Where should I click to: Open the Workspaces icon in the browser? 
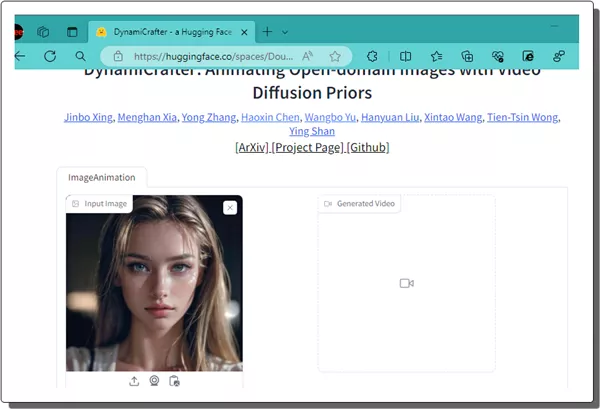coord(43,32)
